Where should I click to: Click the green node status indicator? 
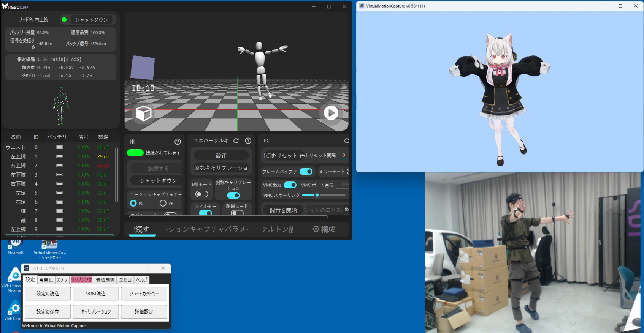click(x=64, y=20)
